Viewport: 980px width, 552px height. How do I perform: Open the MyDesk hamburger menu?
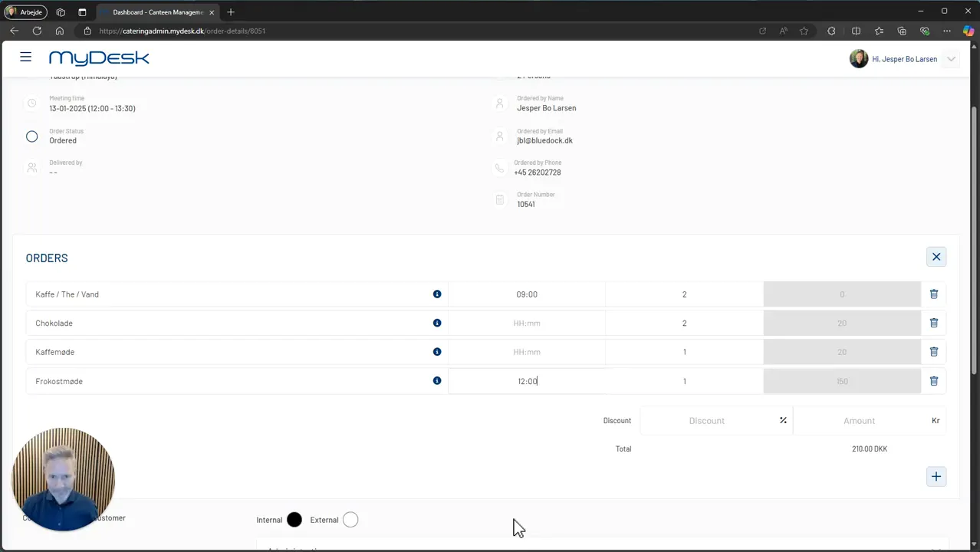tap(25, 58)
